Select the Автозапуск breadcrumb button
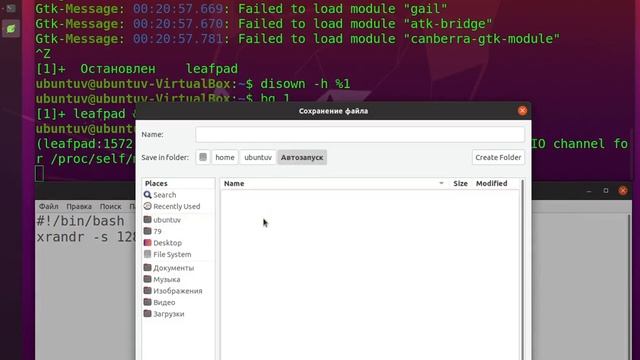 click(x=302, y=157)
